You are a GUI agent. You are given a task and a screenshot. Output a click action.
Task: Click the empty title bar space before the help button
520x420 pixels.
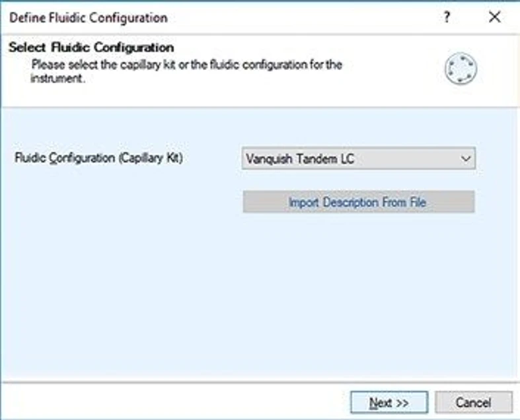click(x=297, y=18)
